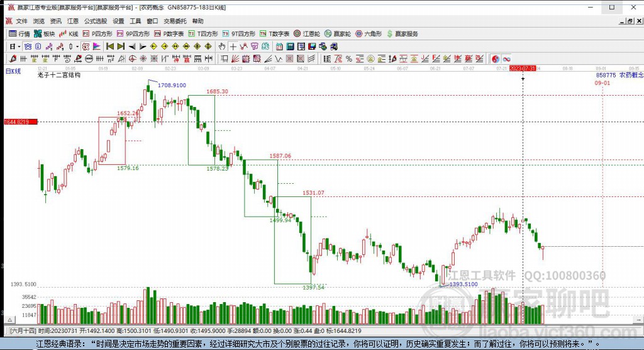This screenshot has height=350, width=644.
Task: Click the 1393.5100 low price label
Action: 464,284
